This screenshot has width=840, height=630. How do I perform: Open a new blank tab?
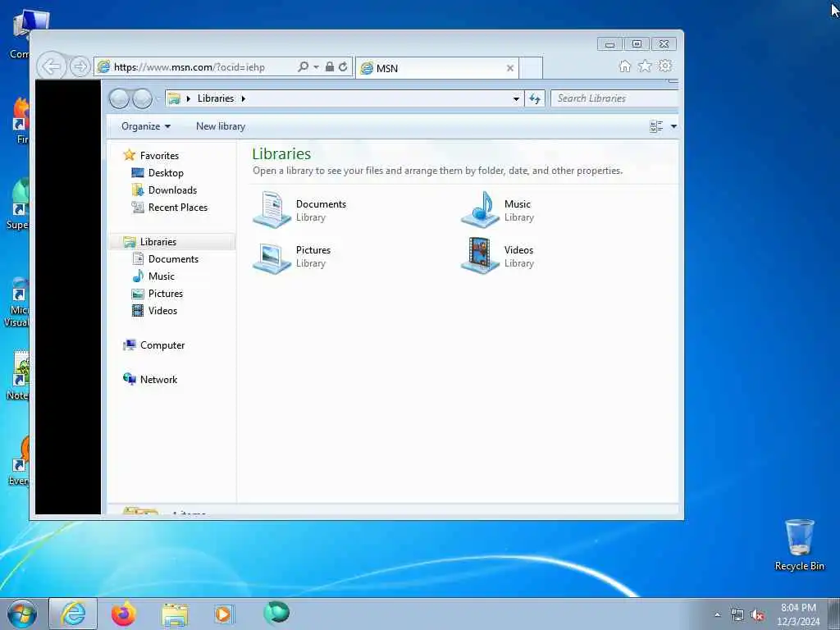tap(531, 68)
